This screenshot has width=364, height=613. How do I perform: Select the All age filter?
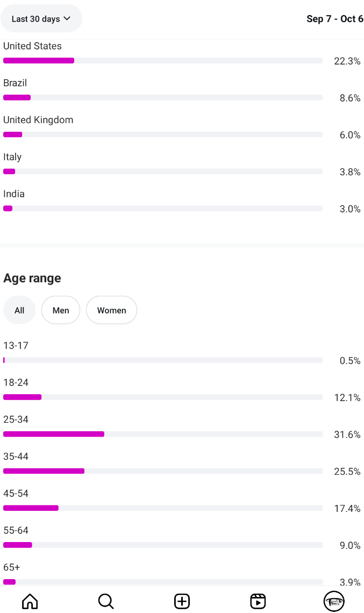[x=19, y=310]
